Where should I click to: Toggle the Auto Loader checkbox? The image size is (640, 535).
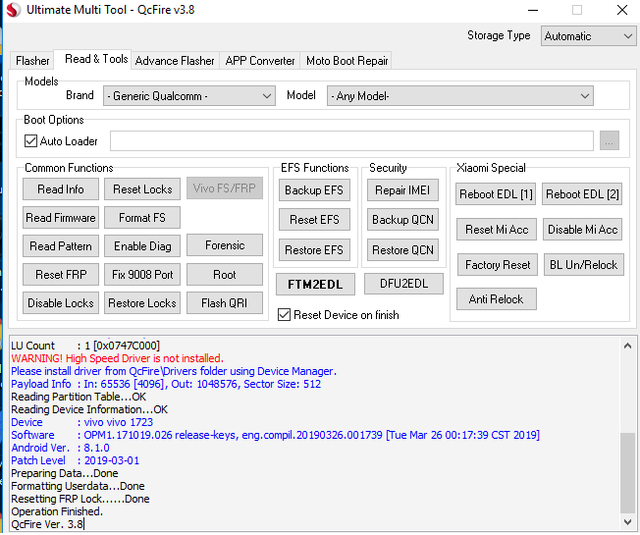[x=31, y=141]
